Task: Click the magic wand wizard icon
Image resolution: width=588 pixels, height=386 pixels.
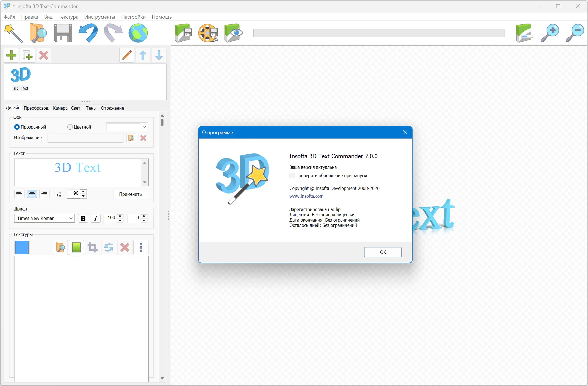Action: pyautogui.click(x=13, y=33)
